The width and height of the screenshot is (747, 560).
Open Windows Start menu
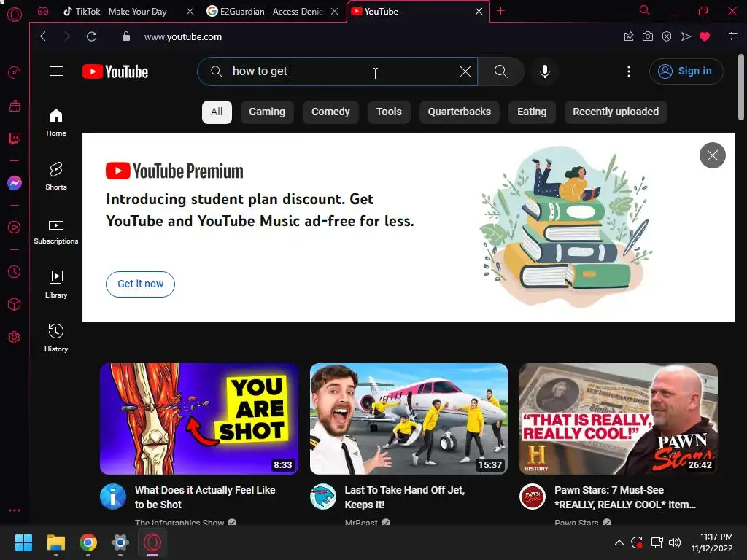pos(23,542)
